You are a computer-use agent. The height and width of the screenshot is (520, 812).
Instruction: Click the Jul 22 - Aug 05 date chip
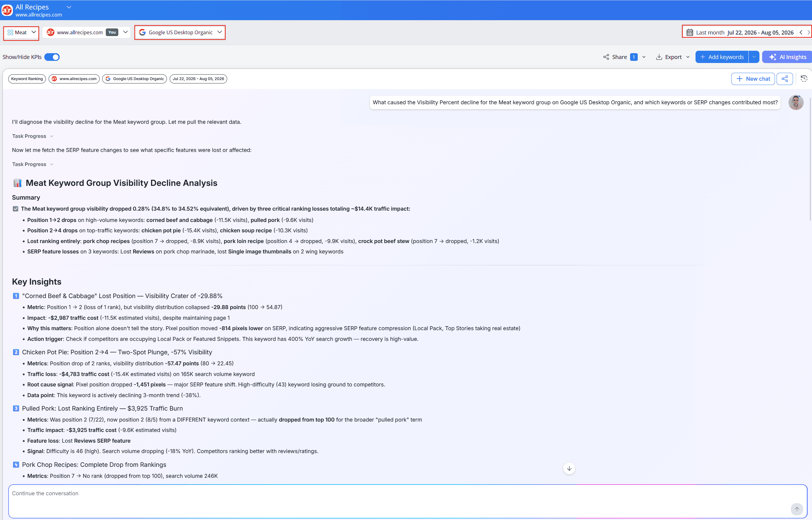coord(198,79)
